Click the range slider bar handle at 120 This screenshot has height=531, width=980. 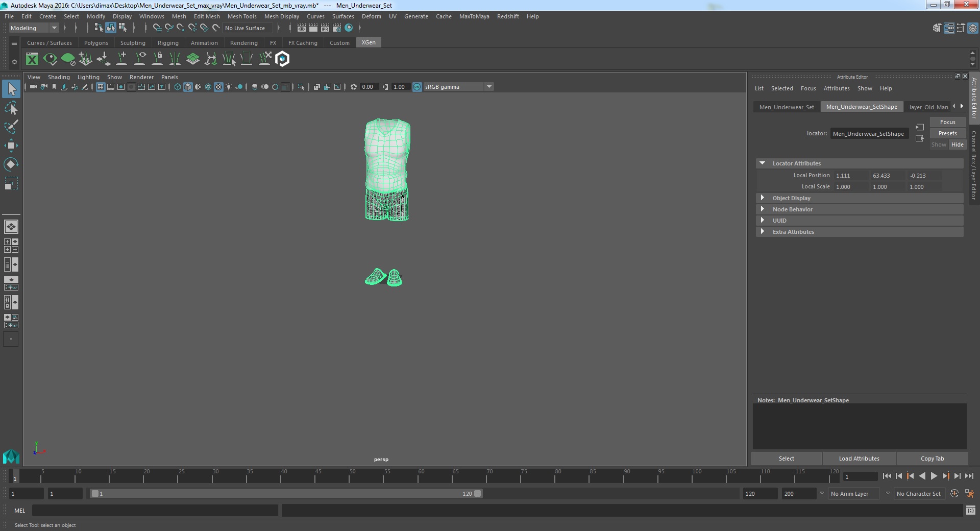tap(477, 494)
